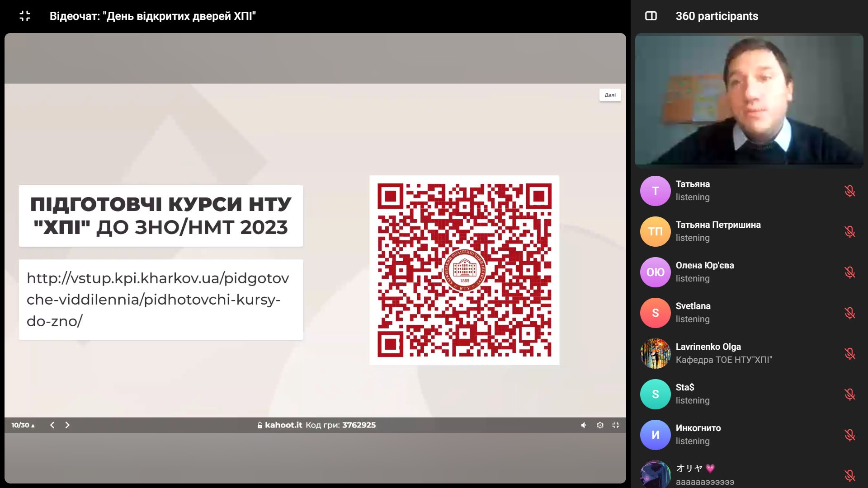Click muted microphone icon for Svetlana
Screen dimensions: 868x488
[850, 313]
